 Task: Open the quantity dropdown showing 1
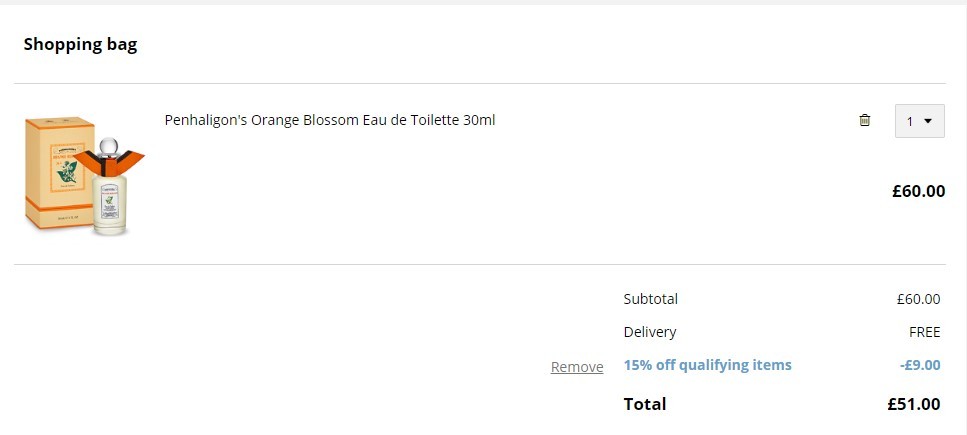(x=920, y=121)
